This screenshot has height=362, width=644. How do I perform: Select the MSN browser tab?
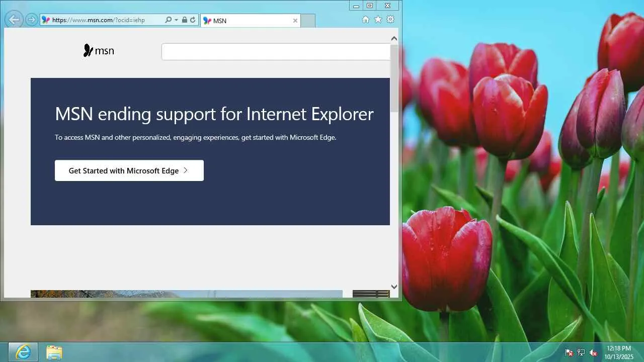(x=251, y=21)
